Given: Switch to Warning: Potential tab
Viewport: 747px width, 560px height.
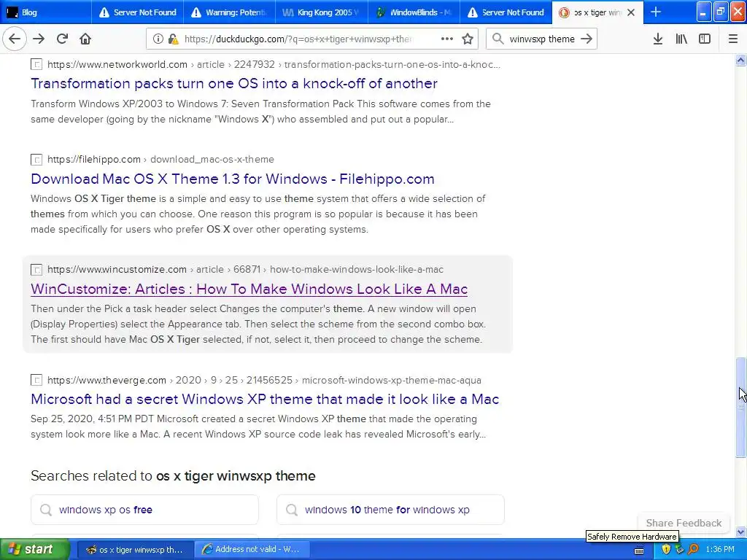Looking at the screenshot, I should click(x=230, y=12).
